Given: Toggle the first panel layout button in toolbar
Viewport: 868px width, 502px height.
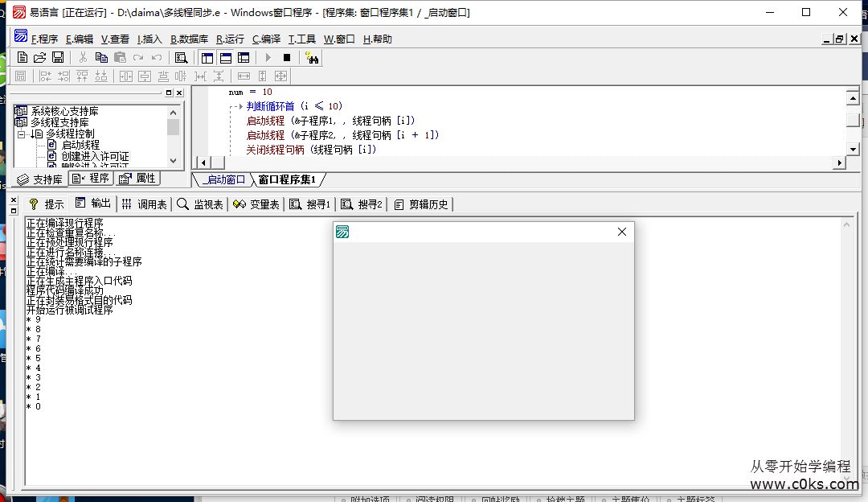Looking at the screenshot, I should tap(207, 57).
